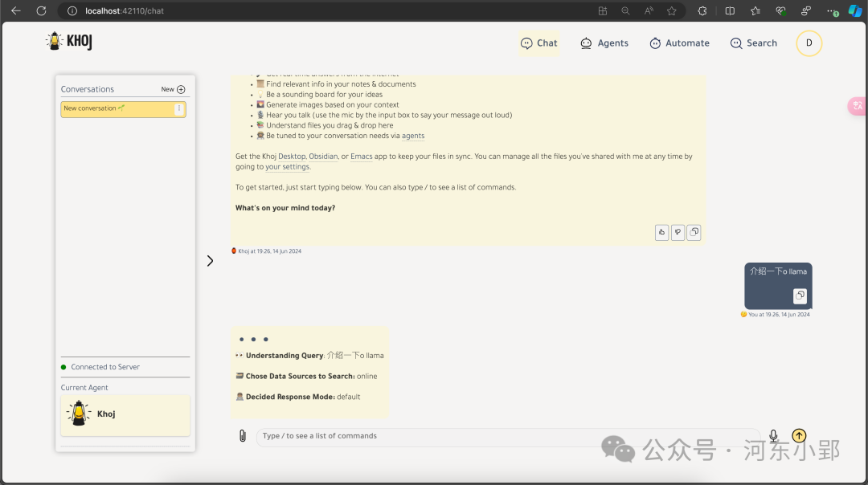Open the Desktop app link

(292, 157)
